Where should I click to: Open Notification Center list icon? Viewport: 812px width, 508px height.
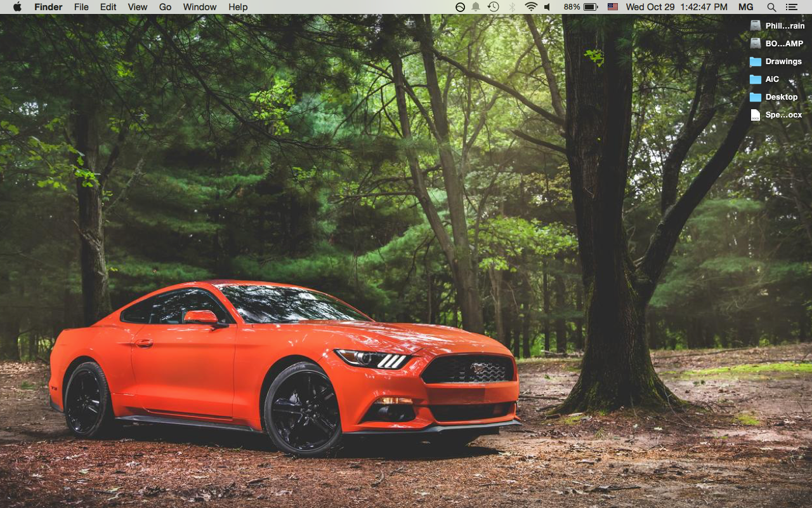pos(791,7)
